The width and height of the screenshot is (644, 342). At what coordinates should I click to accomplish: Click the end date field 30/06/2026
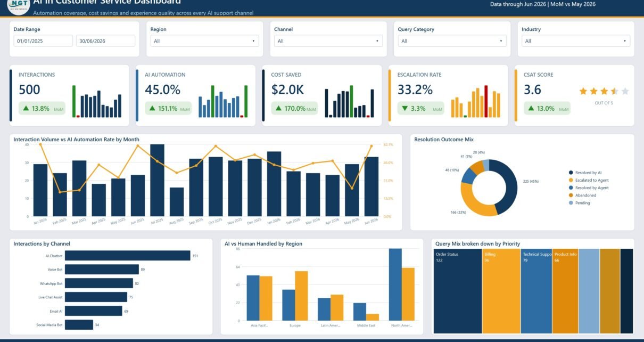[105, 41]
